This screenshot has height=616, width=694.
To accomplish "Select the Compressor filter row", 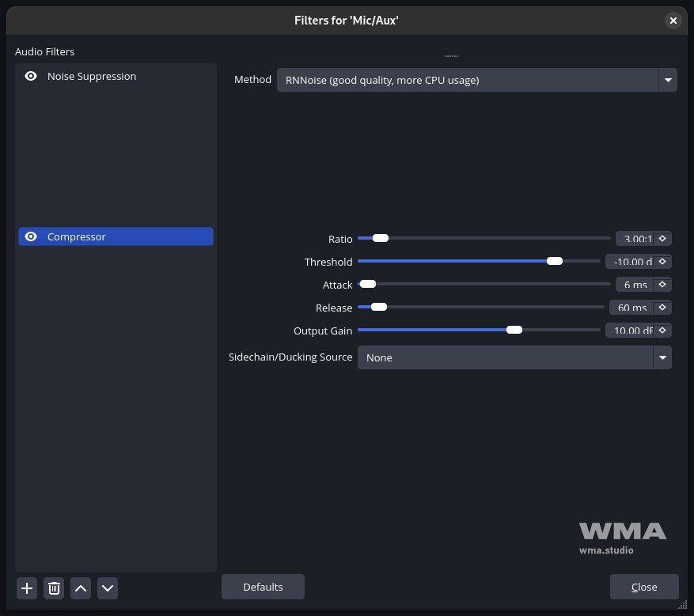I will tap(116, 236).
